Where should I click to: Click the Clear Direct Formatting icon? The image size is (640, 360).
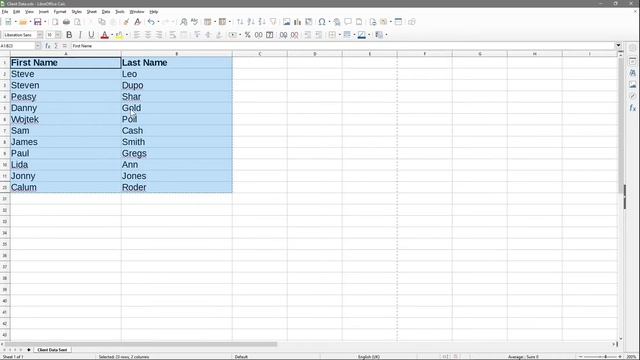[x=138, y=22]
